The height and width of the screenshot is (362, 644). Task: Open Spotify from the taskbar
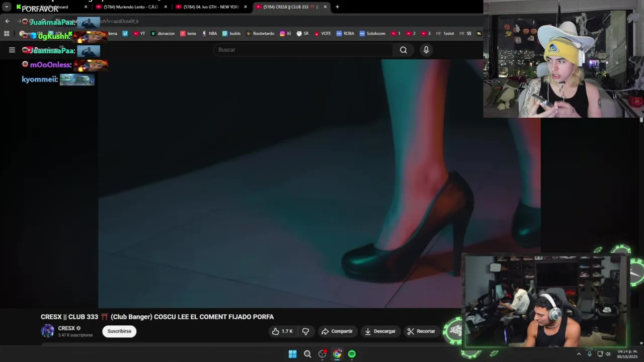(x=352, y=354)
